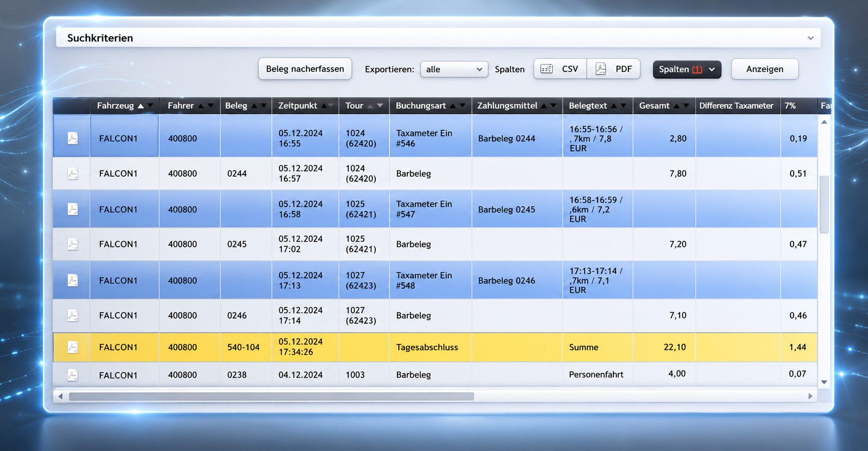Export the table as PDF
Image resolution: width=868 pixels, height=451 pixels.
(613, 69)
